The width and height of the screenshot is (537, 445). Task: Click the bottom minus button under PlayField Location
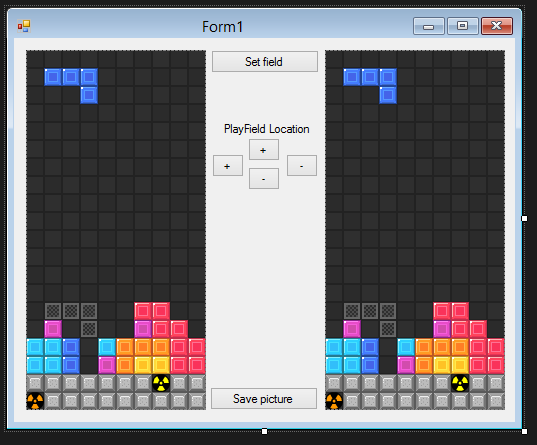[x=264, y=178]
